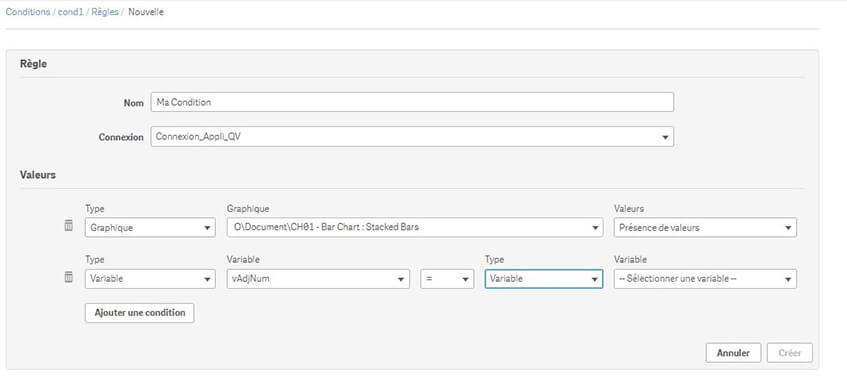Click the Nouvelle breadcrumb text
Image resolution: width=847 pixels, height=388 pixels.
click(146, 12)
